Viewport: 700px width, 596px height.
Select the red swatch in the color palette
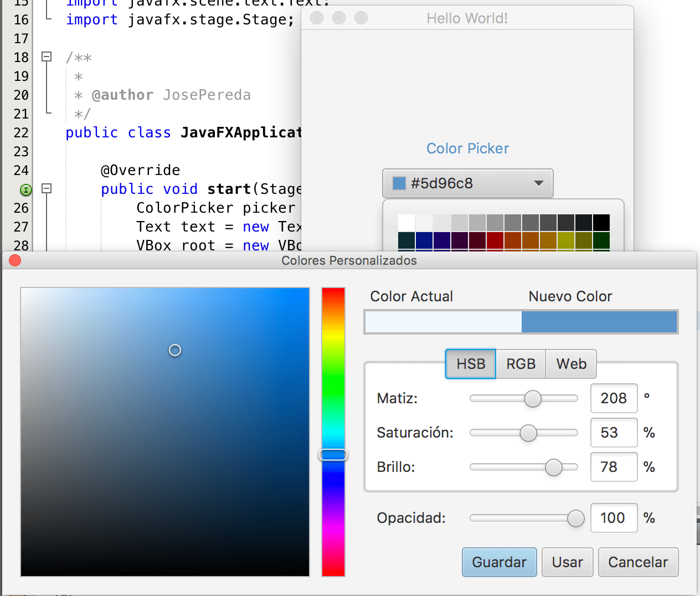495,240
